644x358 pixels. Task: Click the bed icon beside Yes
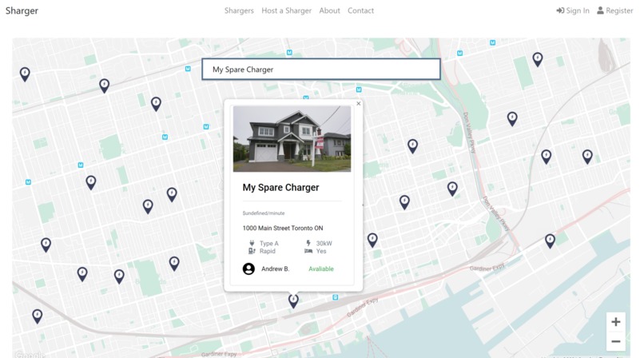(308, 251)
